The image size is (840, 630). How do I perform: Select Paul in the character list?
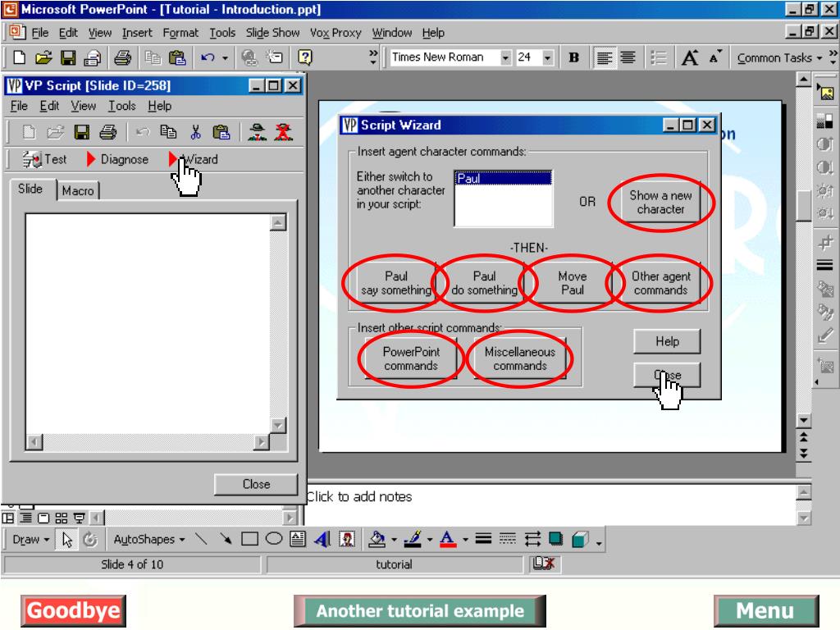click(503, 178)
